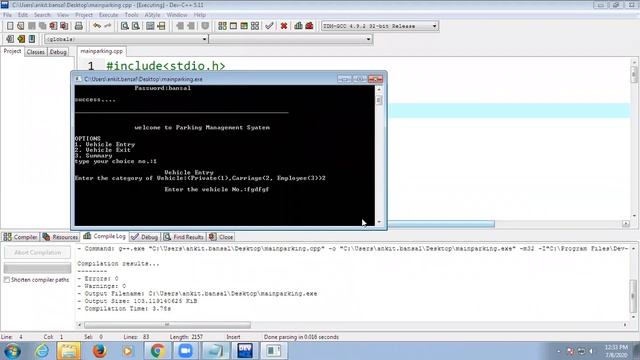This screenshot has height=360, width=640.
Task: Click the Toggle Bookmarks icon in second toolbar row
Action: click(21, 39)
